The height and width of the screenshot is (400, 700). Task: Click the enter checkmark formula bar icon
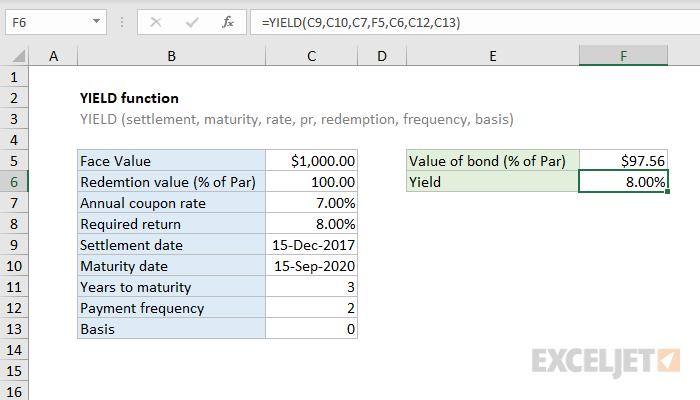[191, 21]
